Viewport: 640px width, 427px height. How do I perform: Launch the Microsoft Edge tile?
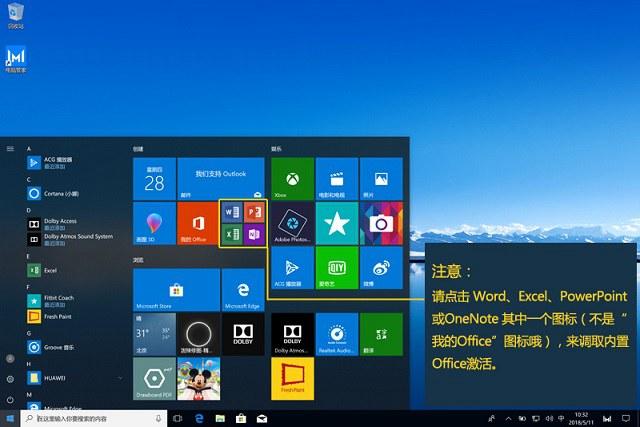tap(243, 290)
